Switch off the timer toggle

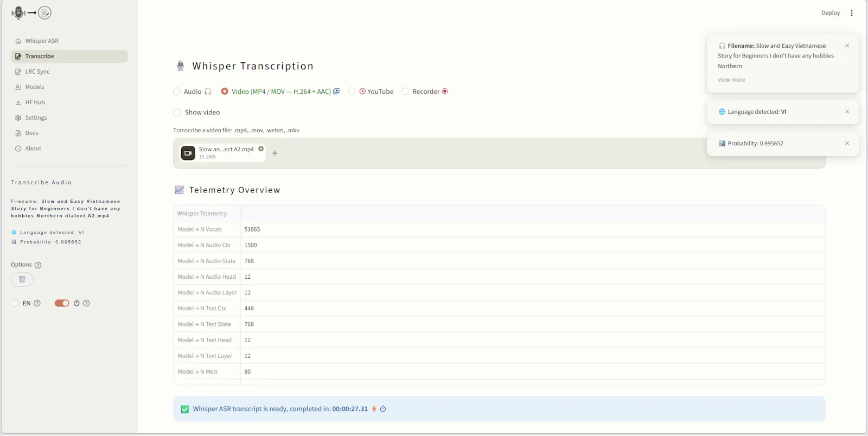(x=62, y=304)
